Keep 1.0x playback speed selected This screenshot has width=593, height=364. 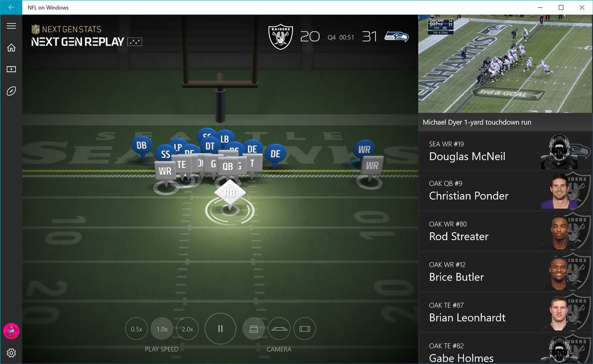(162, 328)
